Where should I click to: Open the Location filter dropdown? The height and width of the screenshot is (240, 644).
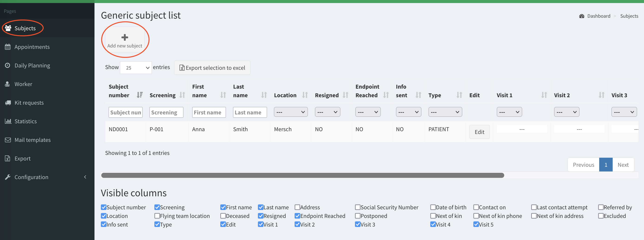tap(290, 112)
